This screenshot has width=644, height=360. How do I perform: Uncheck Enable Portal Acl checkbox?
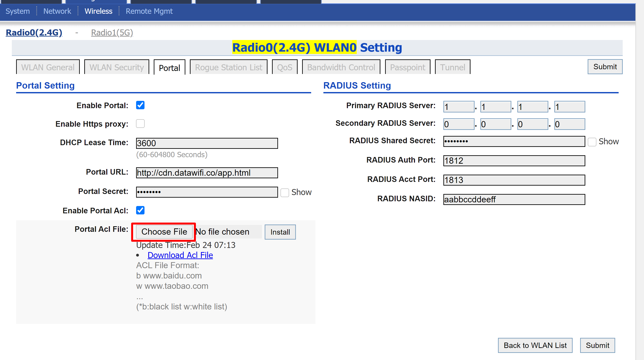140,210
